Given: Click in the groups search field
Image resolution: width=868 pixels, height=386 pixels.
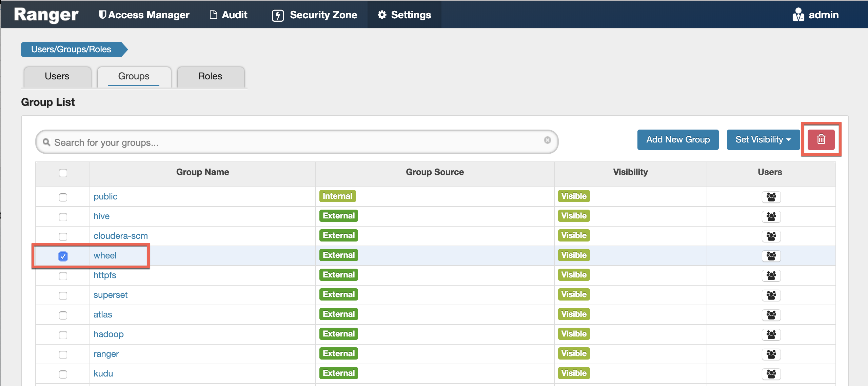Looking at the screenshot, I should (x=295, y=142).
